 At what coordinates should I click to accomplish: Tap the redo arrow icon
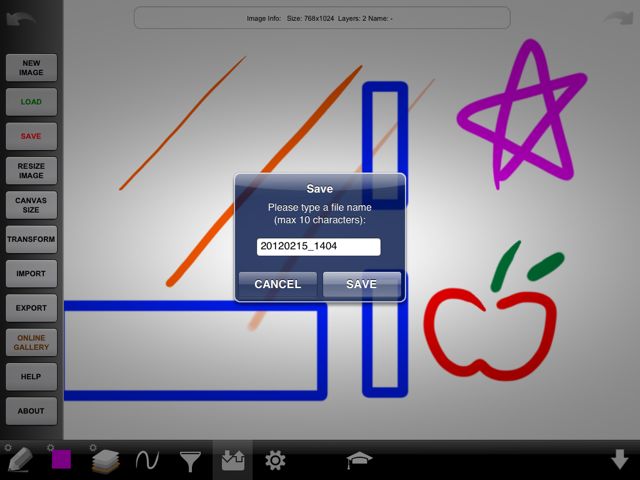619,19
